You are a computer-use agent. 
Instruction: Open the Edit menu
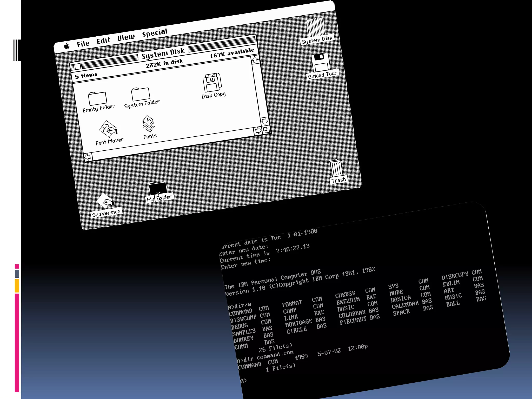coord(103,41)
